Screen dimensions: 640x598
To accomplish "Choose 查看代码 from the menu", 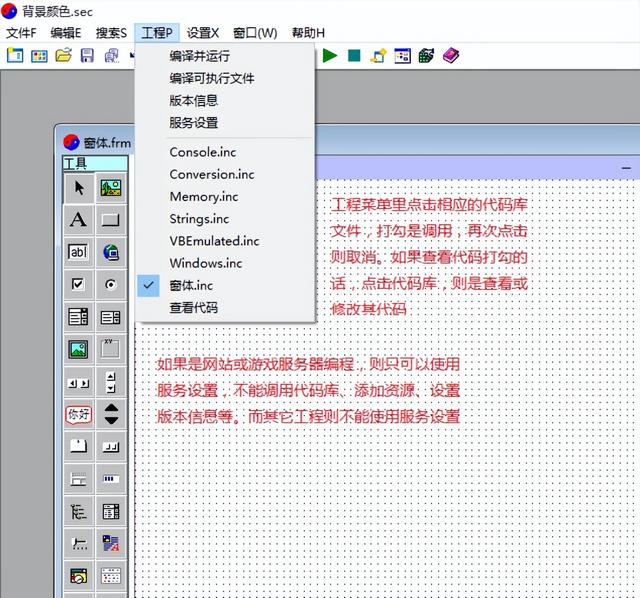I will tap(225, 307).
